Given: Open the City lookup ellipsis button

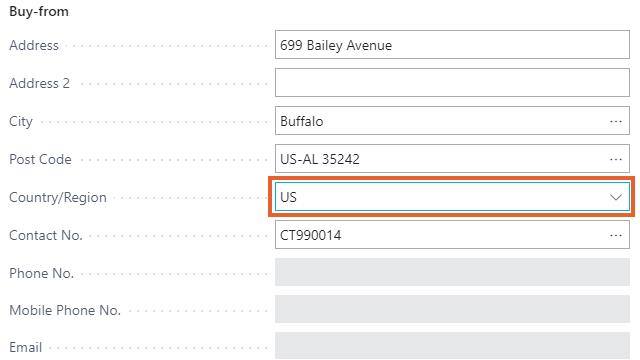Looking at the screenshot, I should click(616, 121).
